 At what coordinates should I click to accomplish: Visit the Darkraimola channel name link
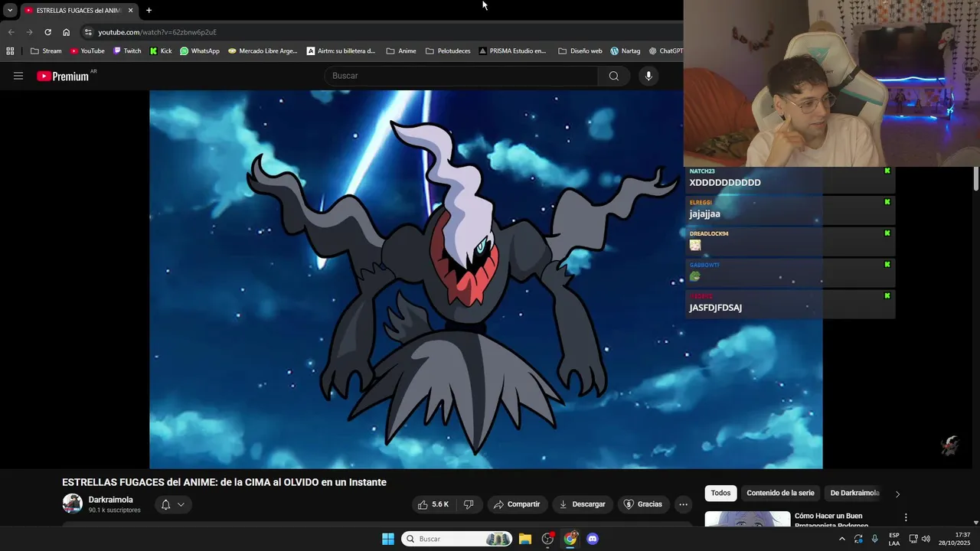110,500
